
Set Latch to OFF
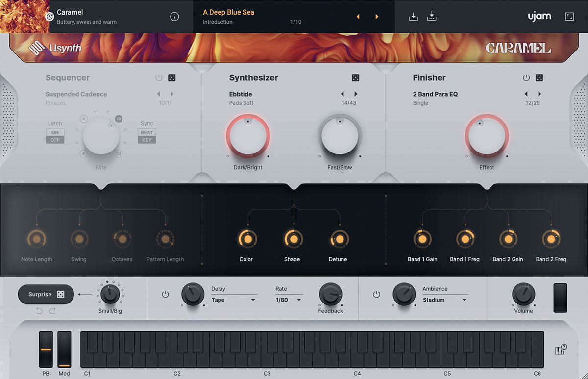[x=55, y=140]
